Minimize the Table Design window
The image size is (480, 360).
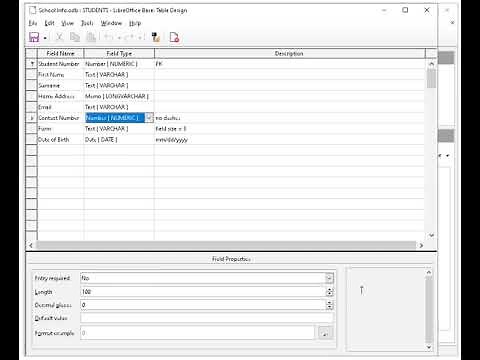pyautogui.click(x=384, y=10)
